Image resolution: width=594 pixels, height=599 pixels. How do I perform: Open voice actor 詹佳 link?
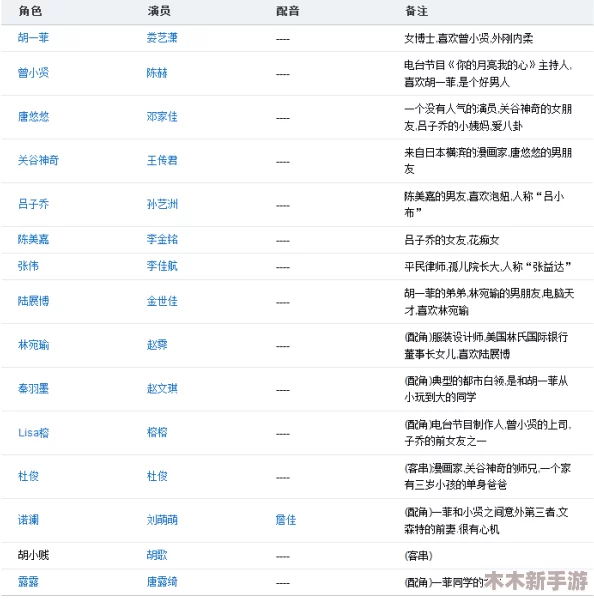point(286,520)
